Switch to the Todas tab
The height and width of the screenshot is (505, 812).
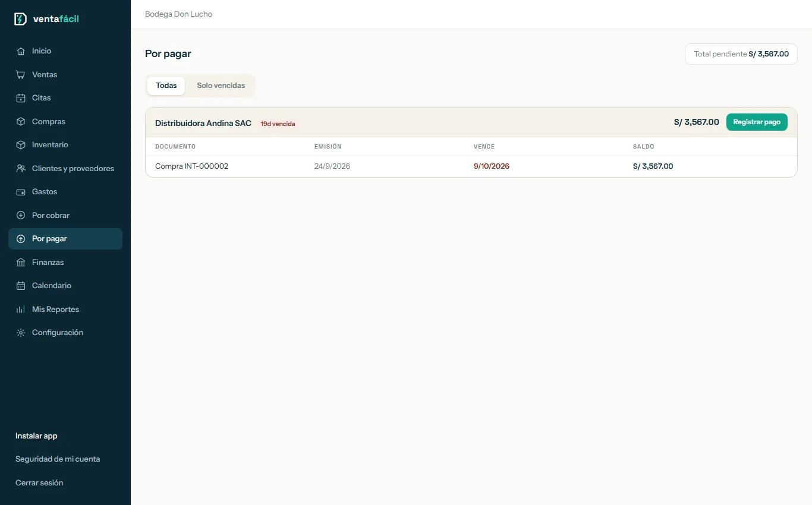click(166, 86)
